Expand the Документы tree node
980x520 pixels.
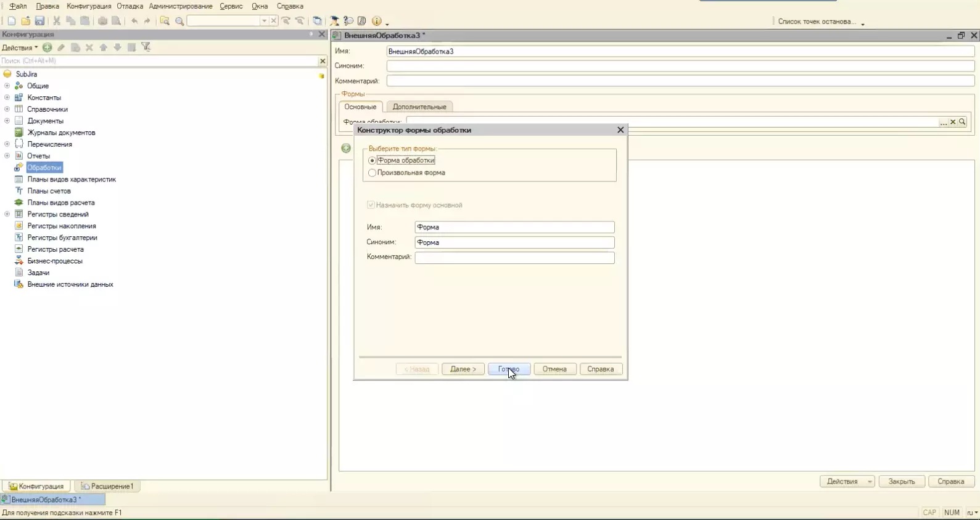pyautogui.click(x=7, y=121)
